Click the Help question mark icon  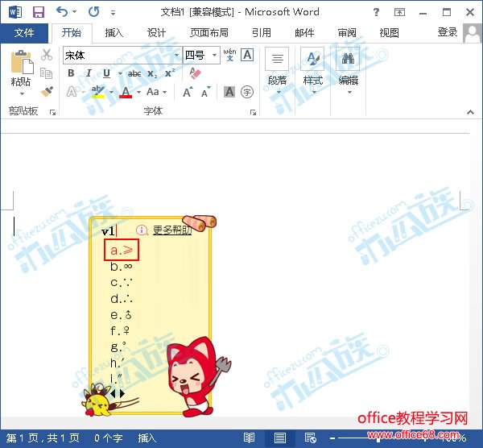pyautogui.click(x=376, y=12)
